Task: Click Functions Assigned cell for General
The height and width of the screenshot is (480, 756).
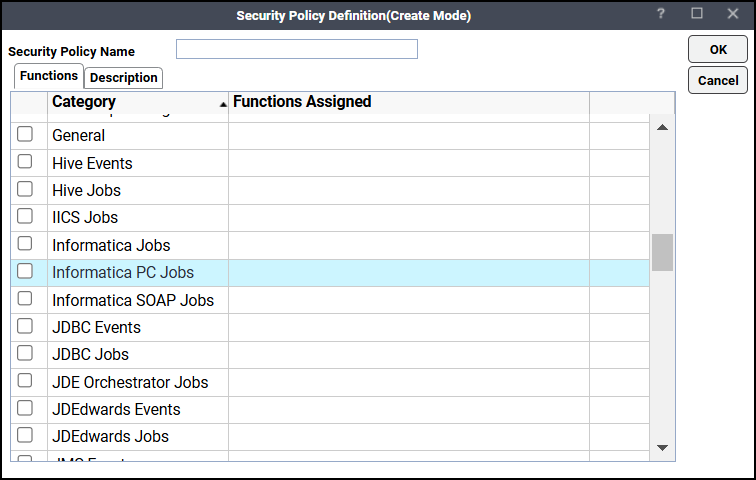Action: point(409,136)
